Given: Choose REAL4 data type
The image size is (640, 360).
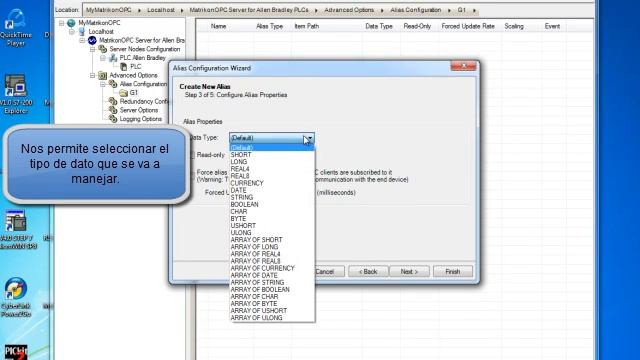Looking at the screenshot, I should [x=272, y=169].
